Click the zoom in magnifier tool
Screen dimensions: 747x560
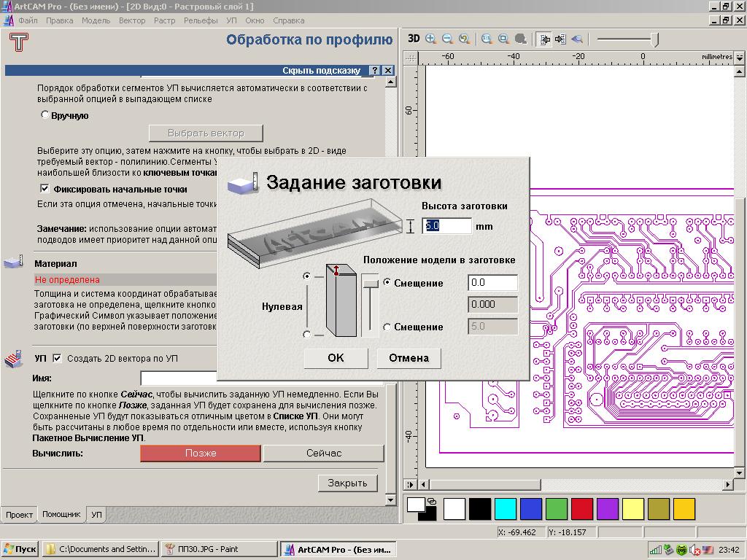tap(430, 39)
